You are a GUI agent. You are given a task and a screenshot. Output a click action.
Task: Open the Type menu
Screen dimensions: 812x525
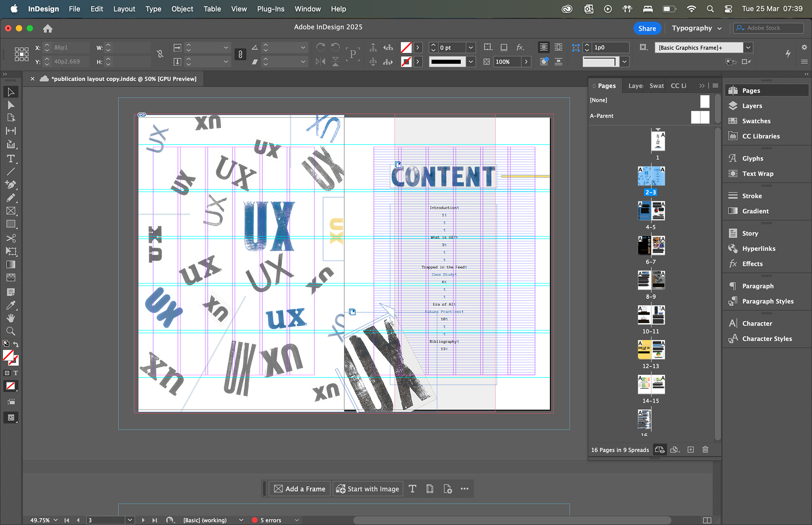point(153,9)
